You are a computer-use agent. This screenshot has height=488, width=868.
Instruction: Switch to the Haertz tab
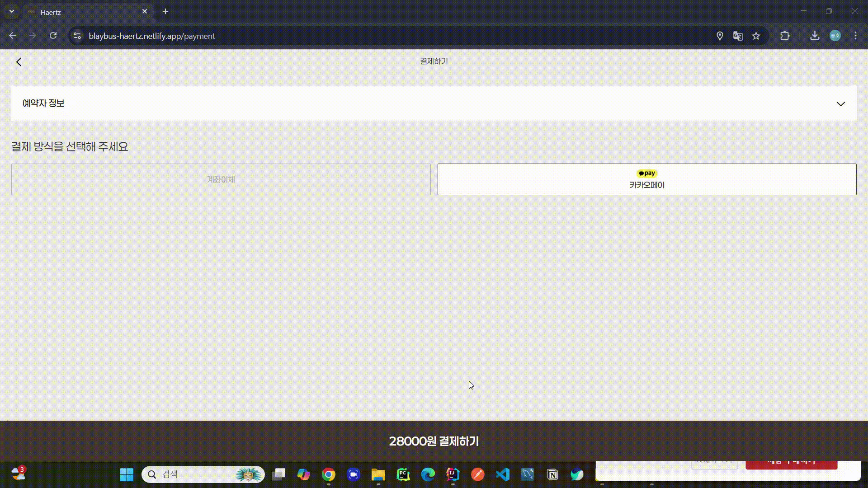81,12
